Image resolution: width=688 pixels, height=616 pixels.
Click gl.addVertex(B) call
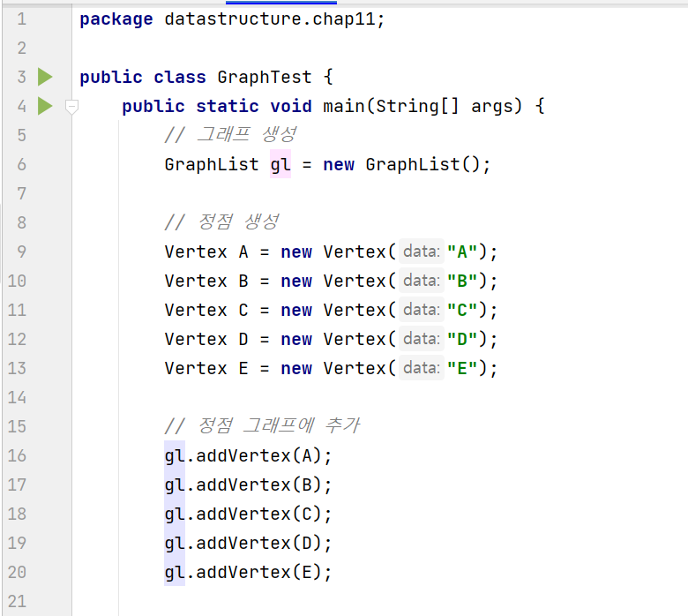point(248,485)
